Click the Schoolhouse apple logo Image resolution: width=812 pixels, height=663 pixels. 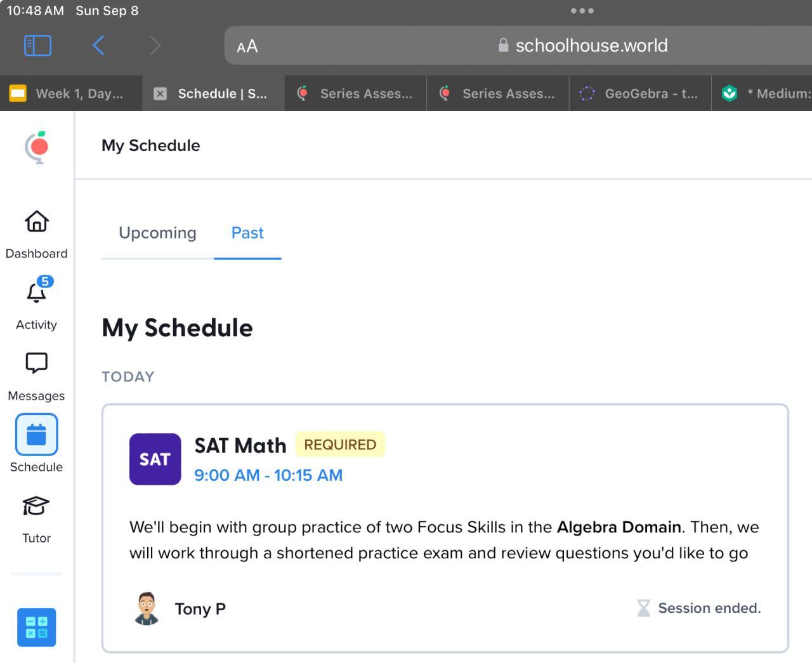[x=37, y=147]
